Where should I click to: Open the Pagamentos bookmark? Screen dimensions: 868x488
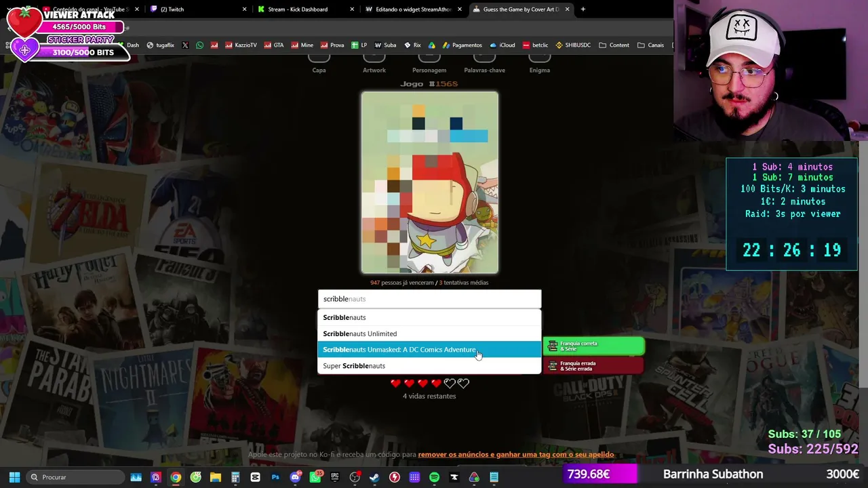pyautogui.click(x=462, y=45)
